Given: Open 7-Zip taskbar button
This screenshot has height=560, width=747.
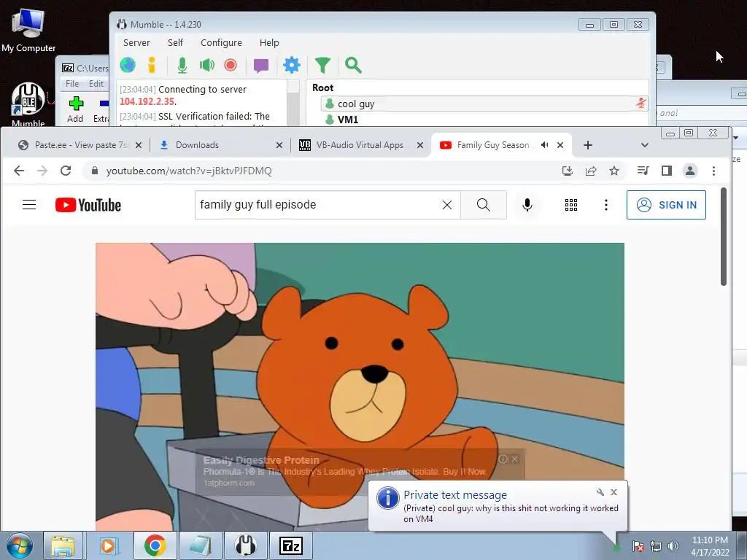Looking at the screenshot, I should click(291, 545).
